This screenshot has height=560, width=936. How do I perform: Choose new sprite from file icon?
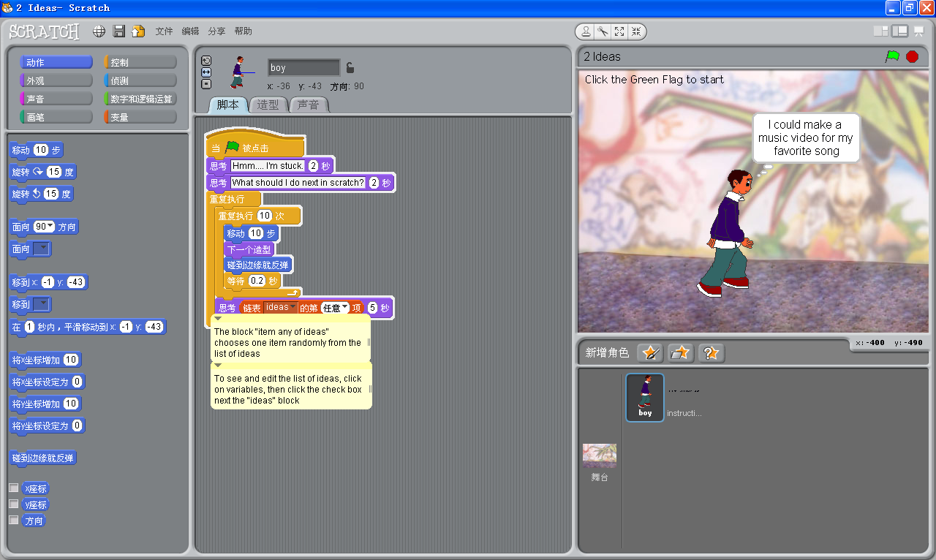coord(680,353)
